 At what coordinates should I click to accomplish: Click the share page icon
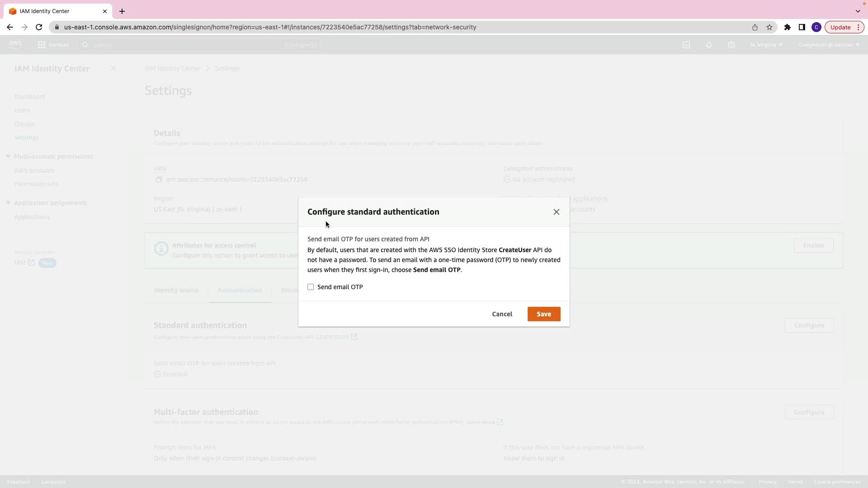755,27
